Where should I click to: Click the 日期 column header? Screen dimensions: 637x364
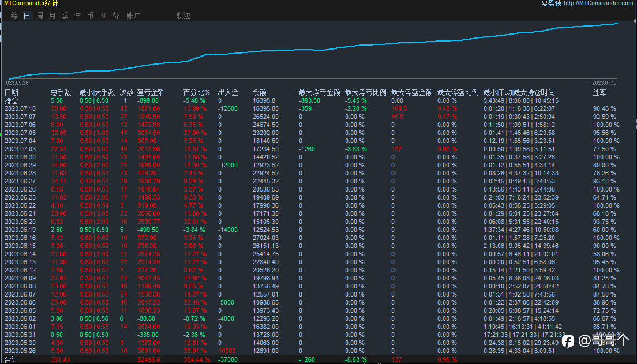click(x=12, y=93)
